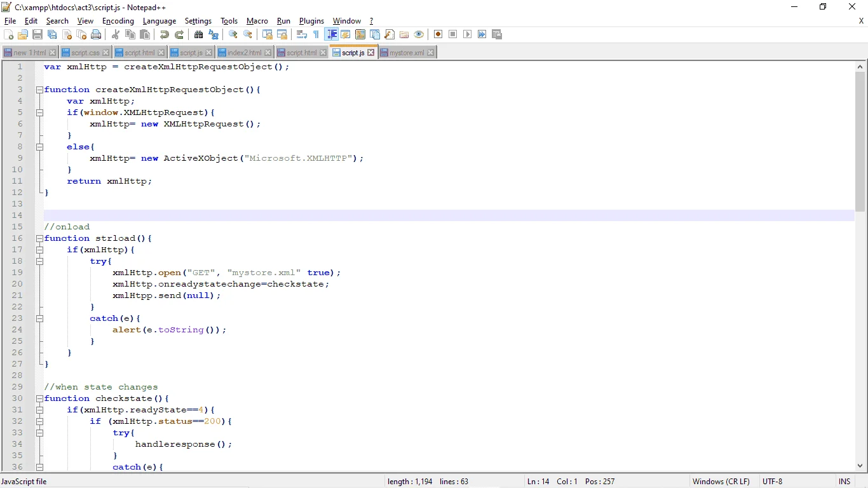Open the Language menu
868x488 pixels.
click(x=159, y=21)
